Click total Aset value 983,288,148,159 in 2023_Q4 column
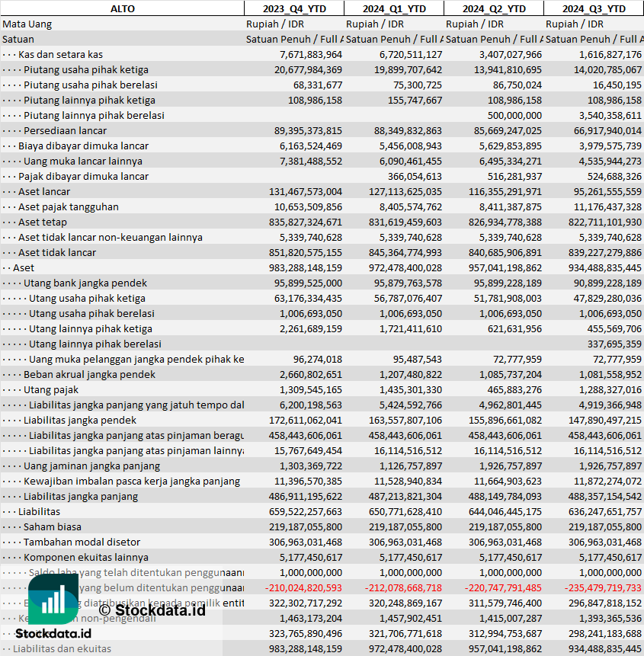 point(306,267)
